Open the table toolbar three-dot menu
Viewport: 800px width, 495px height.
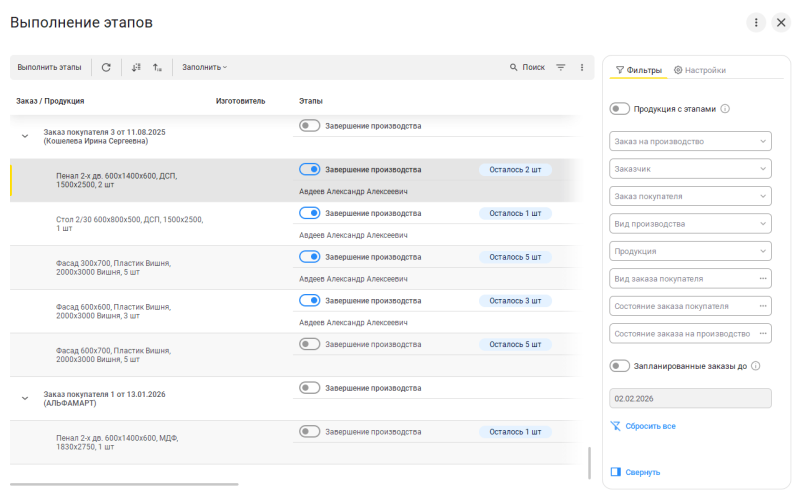click(x=582, y=67)
